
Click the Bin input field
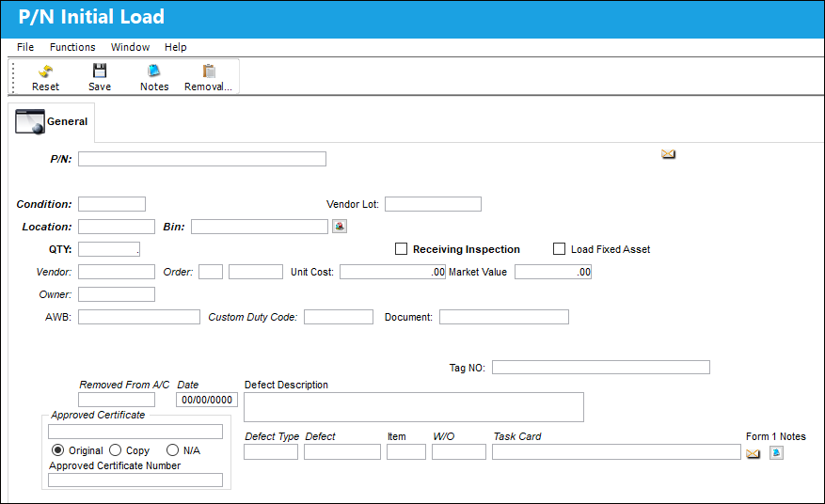pos(260,227)
